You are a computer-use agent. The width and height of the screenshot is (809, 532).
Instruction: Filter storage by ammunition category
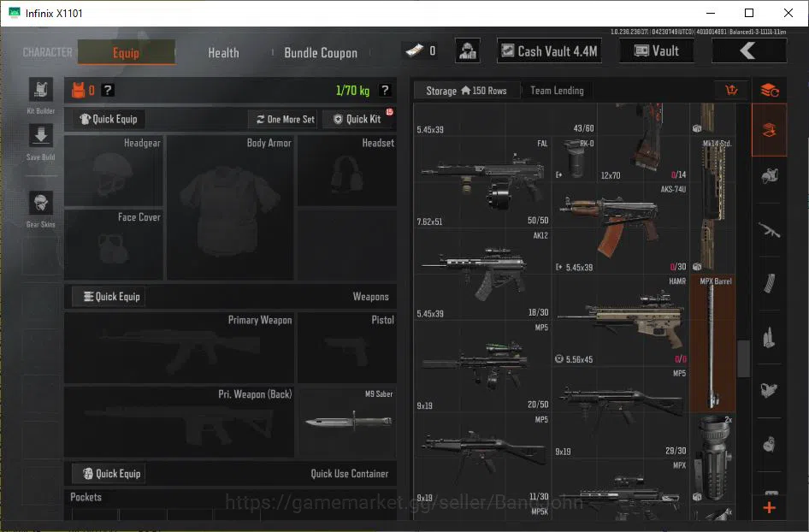[770, 337]
